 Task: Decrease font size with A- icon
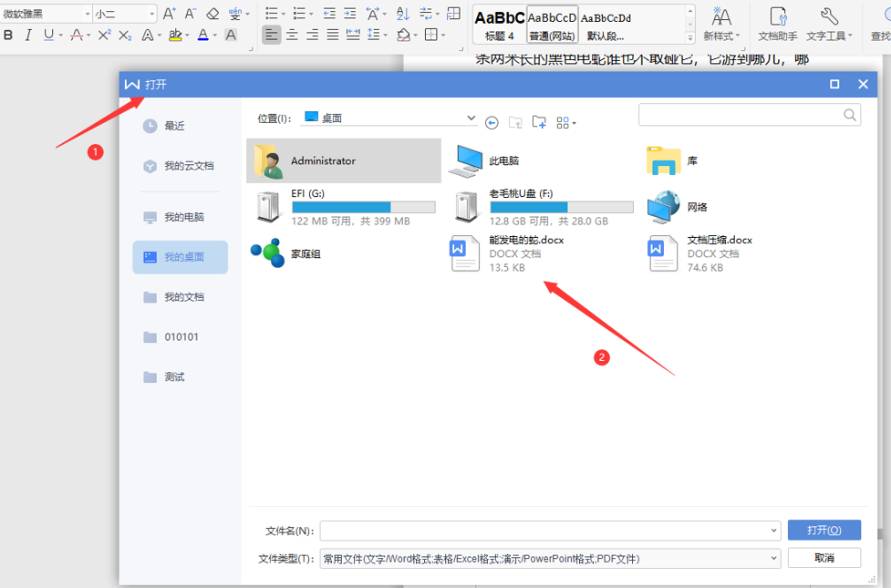[191, 14]
